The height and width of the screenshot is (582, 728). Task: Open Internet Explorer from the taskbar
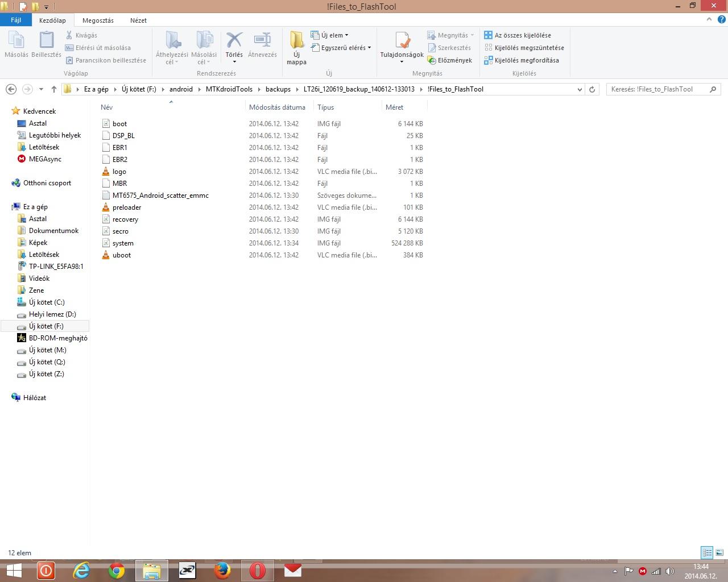pos(81,571)
